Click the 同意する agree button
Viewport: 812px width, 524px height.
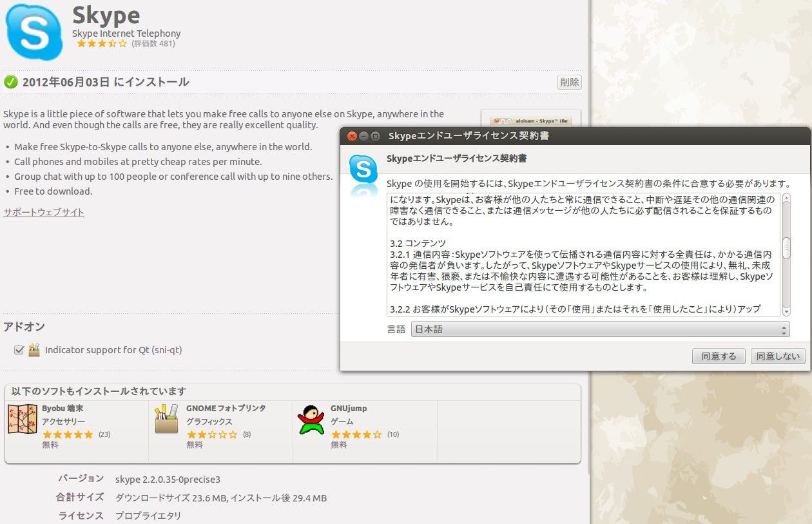719,356
